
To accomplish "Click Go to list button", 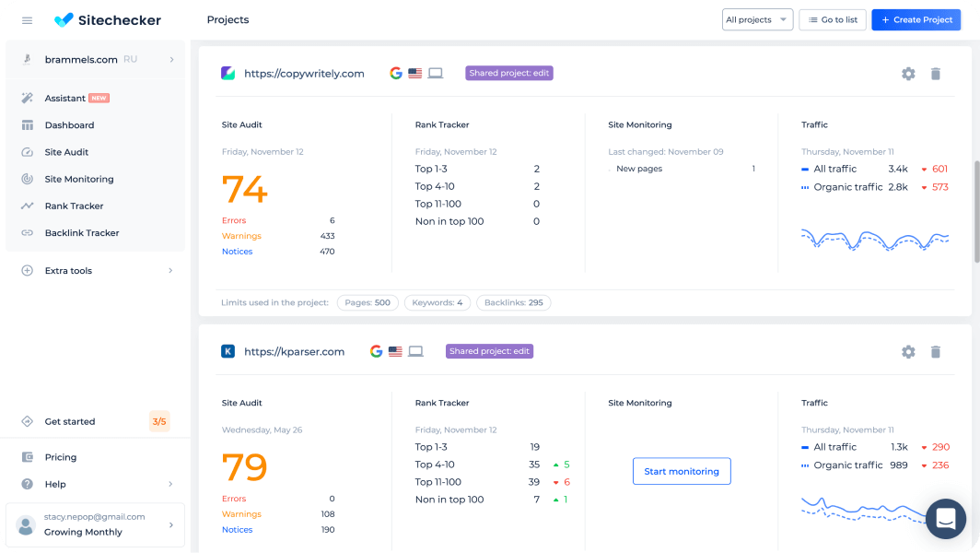I will (833, 20).
